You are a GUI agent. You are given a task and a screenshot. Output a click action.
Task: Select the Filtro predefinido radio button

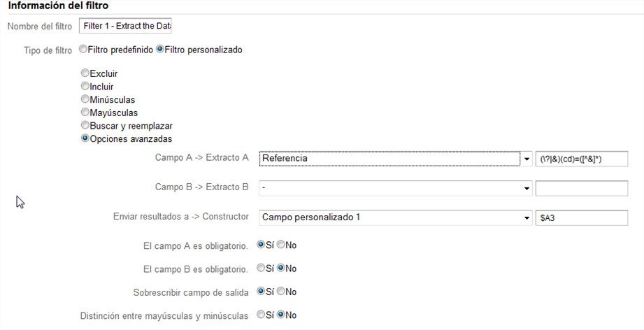coord(83,49)
